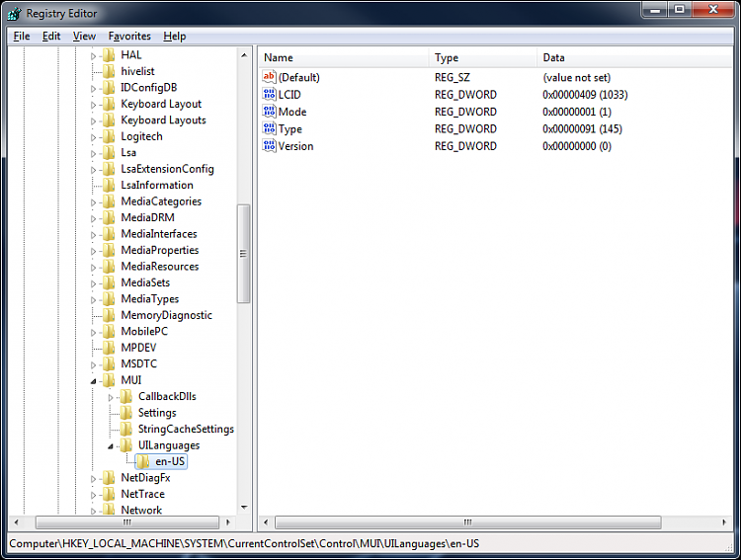Expand the NetDiagFx key
This screenshot has height=560, width=741.
tap(93, 479)
